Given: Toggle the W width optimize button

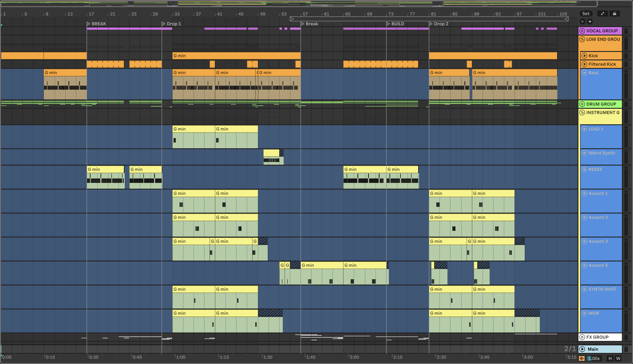Looking at the screenshot, I should click(x=618, y=358).
